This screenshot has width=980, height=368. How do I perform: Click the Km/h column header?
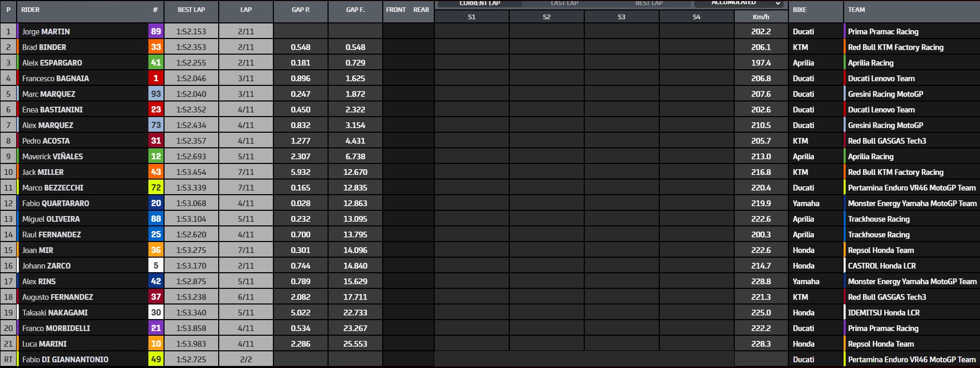761,17
